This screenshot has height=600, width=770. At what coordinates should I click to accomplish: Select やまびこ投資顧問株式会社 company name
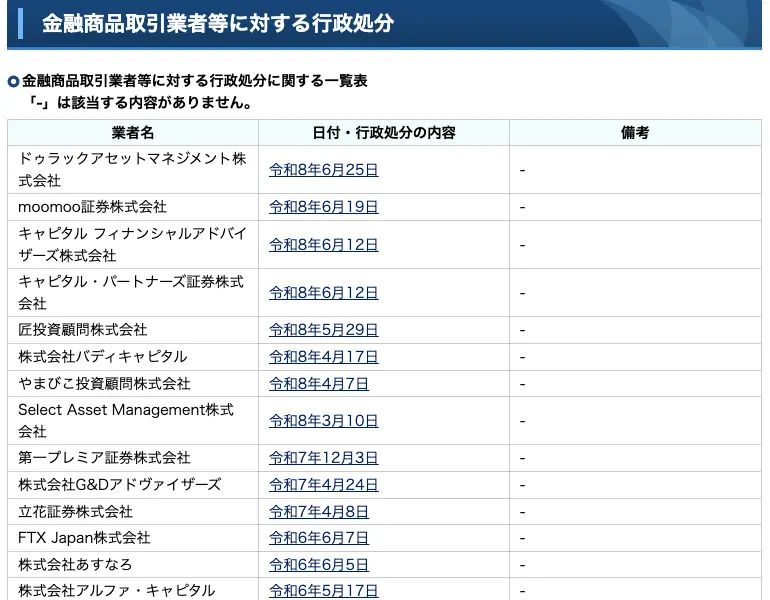pyautogui.click(x=104, y=383)
